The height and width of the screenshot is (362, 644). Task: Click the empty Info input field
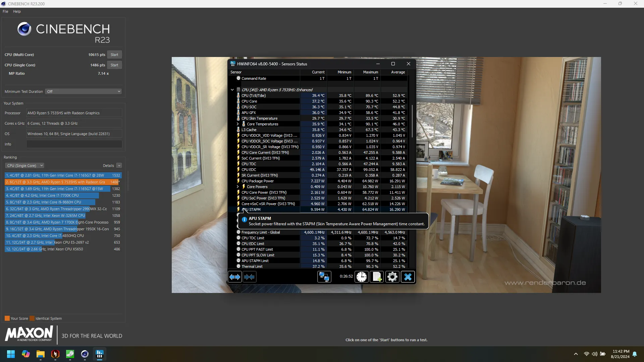point(74,144)
